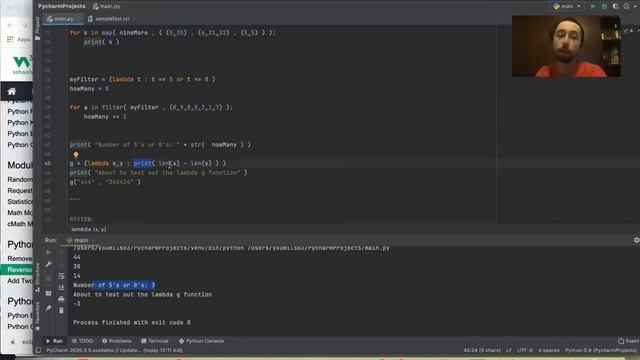Open the main run configuration dropdown

coord(567,6)
